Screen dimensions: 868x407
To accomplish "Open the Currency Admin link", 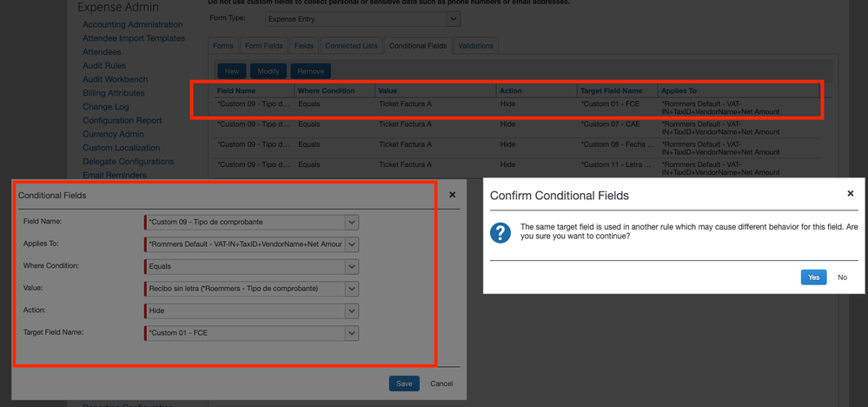I will tap(113, 134).
